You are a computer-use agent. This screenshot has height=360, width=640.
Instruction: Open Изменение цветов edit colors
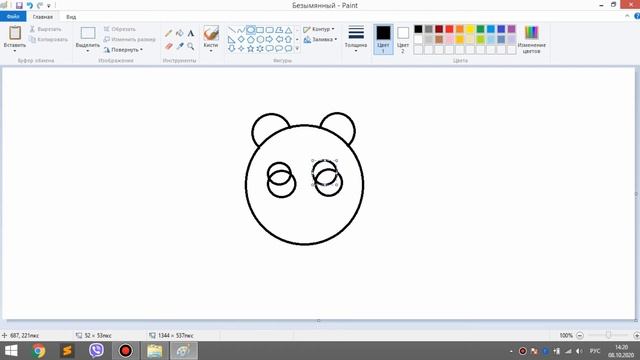point(531,39)
